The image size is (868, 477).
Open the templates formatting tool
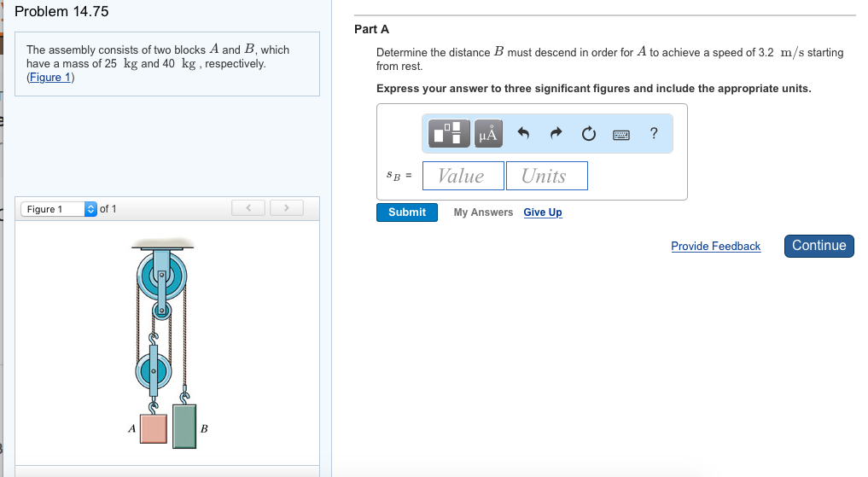(448, 133)
